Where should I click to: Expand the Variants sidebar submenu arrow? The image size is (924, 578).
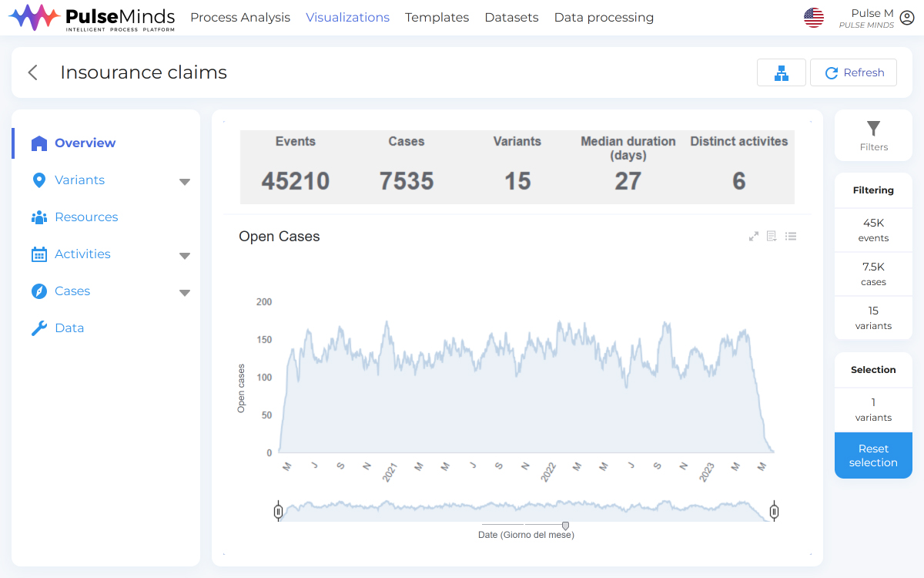184,182
